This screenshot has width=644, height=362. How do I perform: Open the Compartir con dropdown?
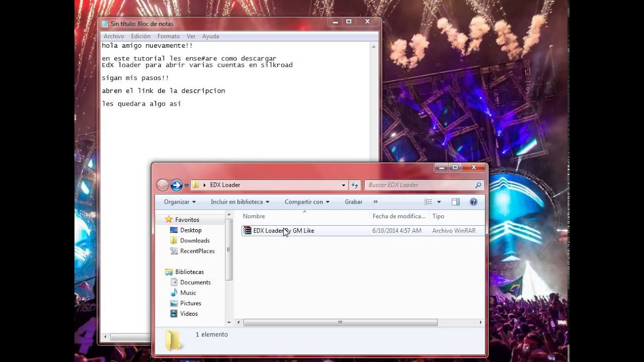coord(307,202)
